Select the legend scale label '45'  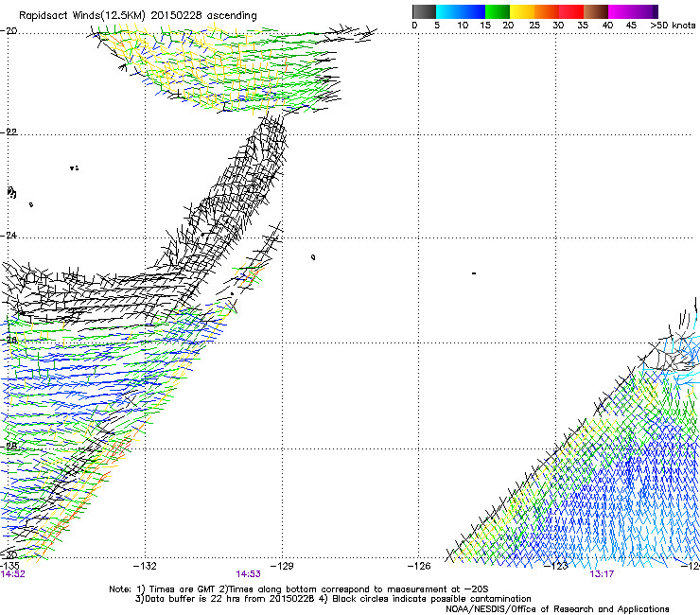(x=631, y=26)
